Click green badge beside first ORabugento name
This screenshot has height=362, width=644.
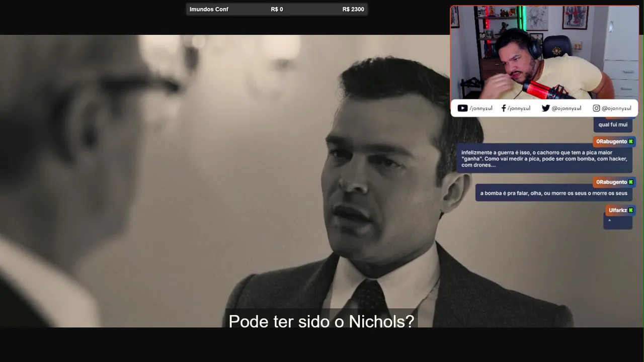631,142
